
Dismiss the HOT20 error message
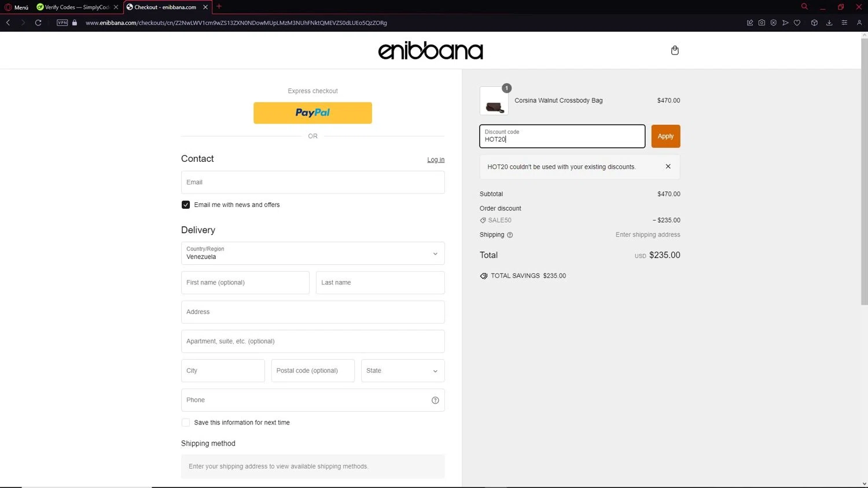pyautogui.click(x=668, y=167)
